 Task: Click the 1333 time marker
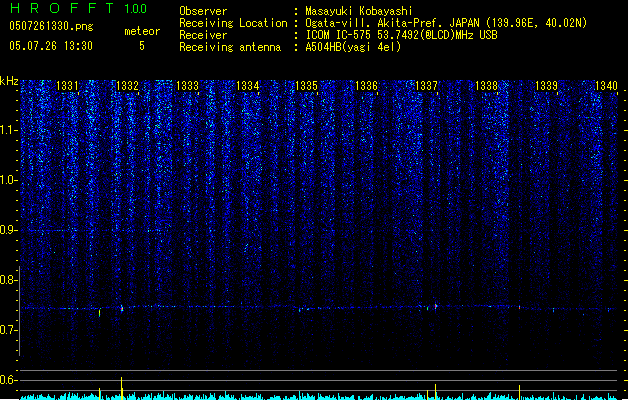187,86
